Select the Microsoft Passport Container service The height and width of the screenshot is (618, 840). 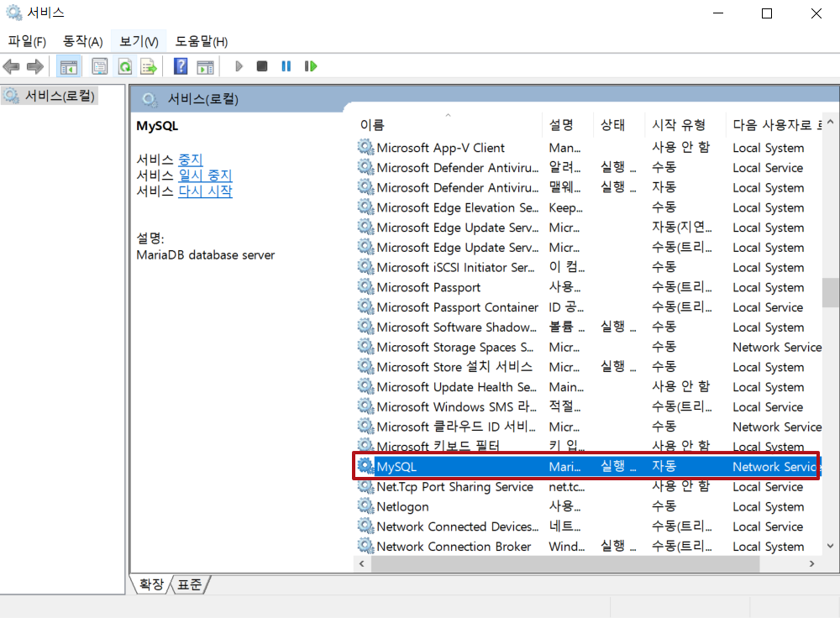tap(586, 307)
